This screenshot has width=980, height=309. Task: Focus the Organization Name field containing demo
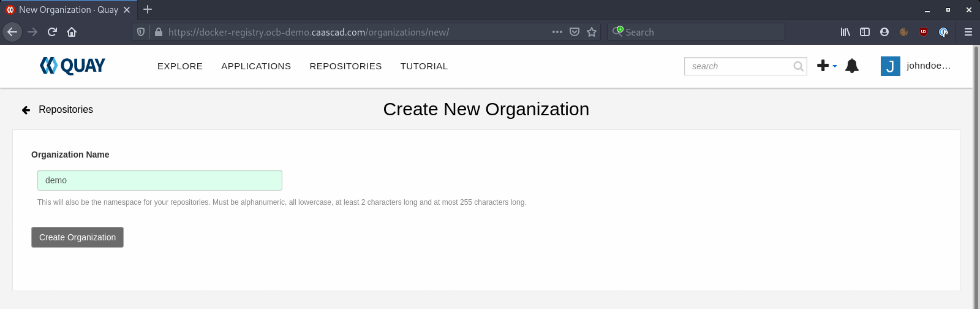click(160, 180)
